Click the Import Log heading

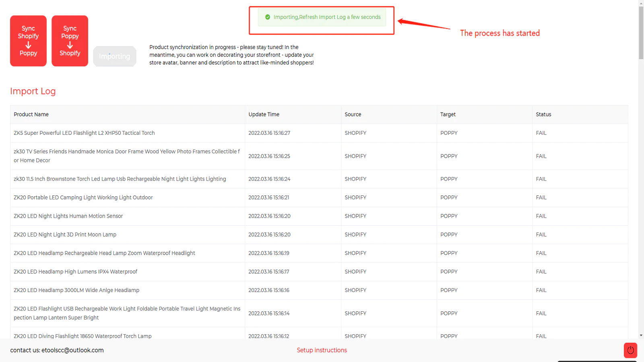click(33, 91)
